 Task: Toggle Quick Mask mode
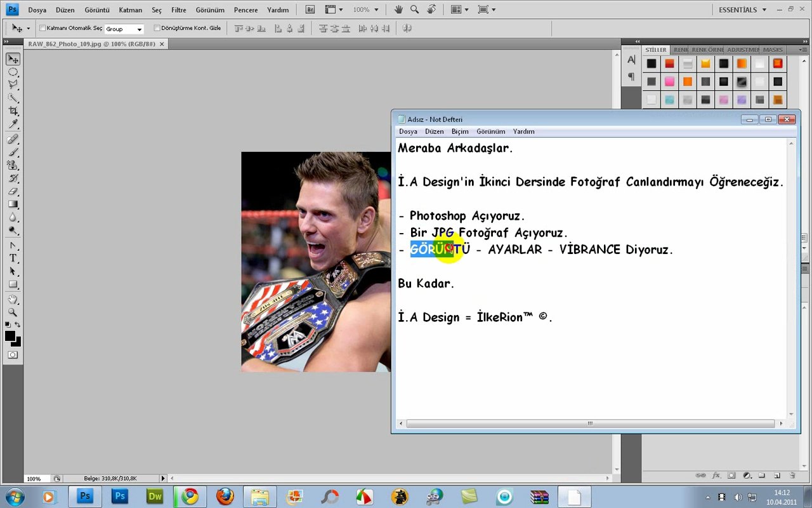click(13, 355)
